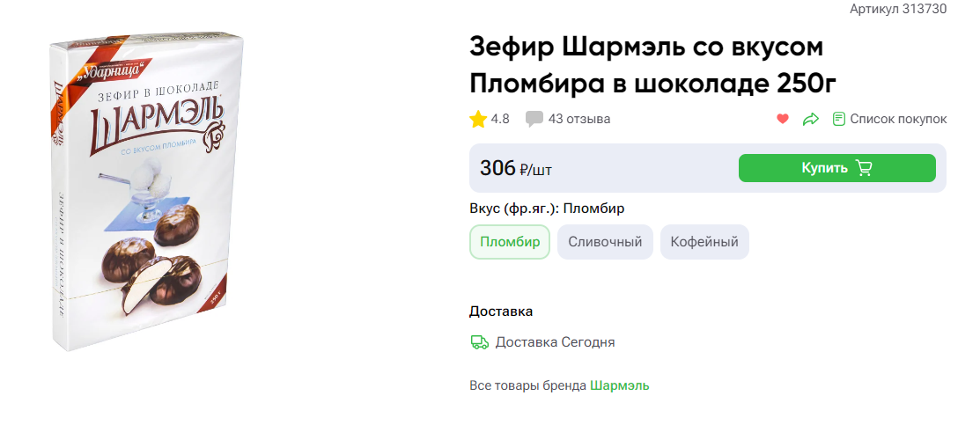Click the Доставка Сегодня text
The width and height of the screenshot is (980, 425).
coord(555,342)
